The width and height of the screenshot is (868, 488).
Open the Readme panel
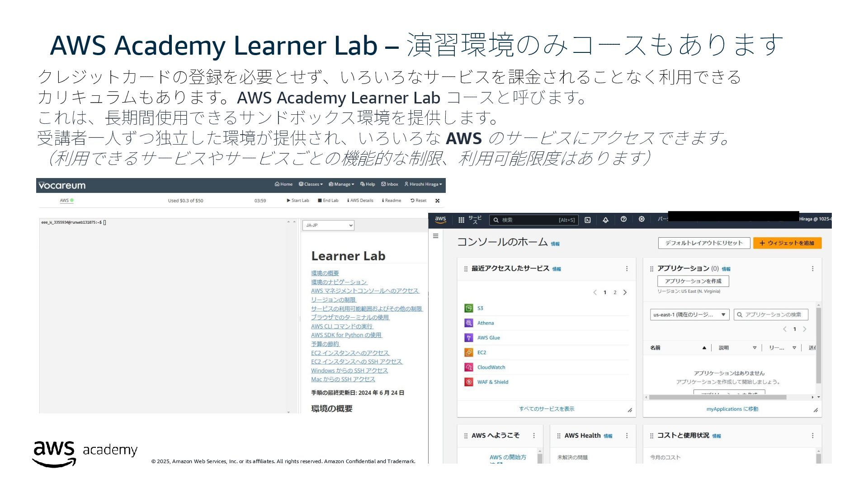392,201
